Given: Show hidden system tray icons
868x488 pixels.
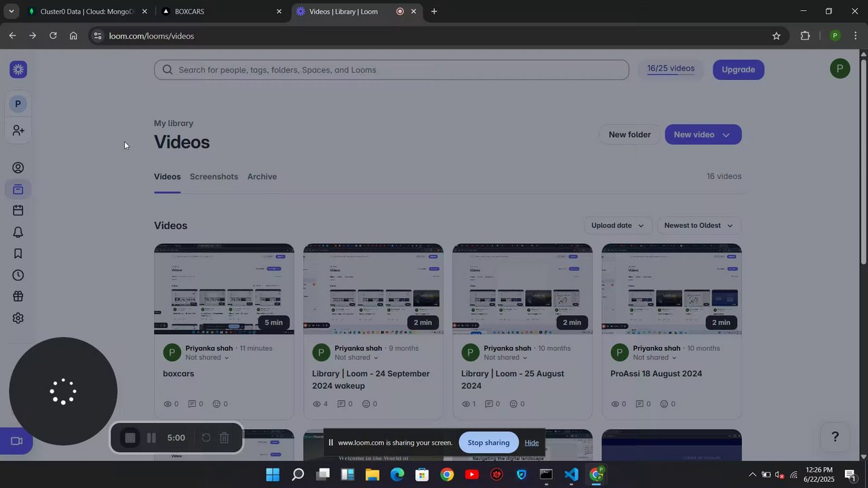Looking at the screenshot, I should tap(752, 474).
